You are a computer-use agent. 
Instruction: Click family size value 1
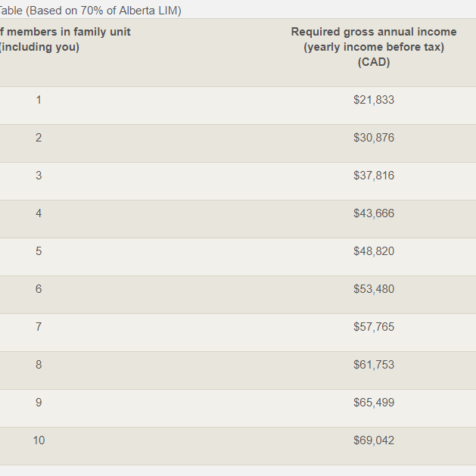click(x=39, y=100)
